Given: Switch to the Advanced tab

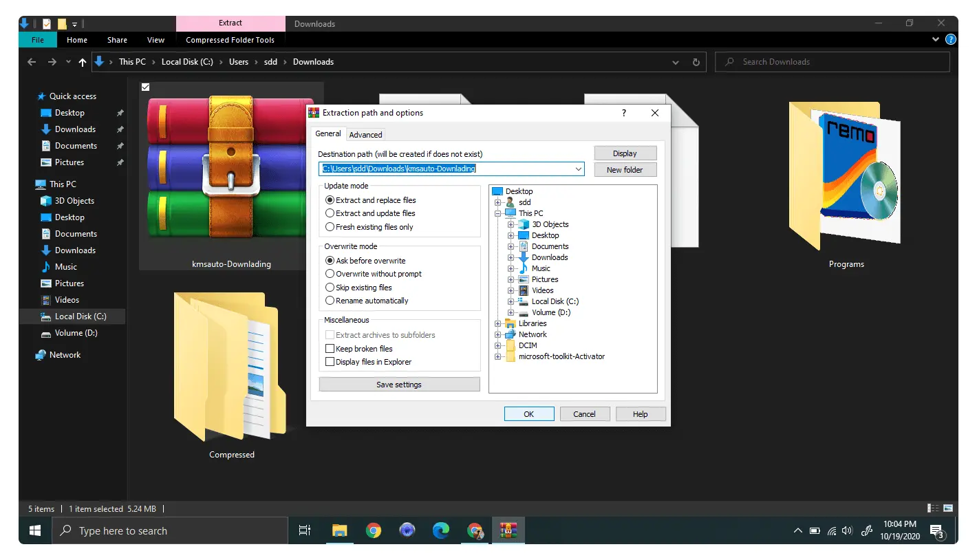Looking at the screenshot, I should [365, 135].
